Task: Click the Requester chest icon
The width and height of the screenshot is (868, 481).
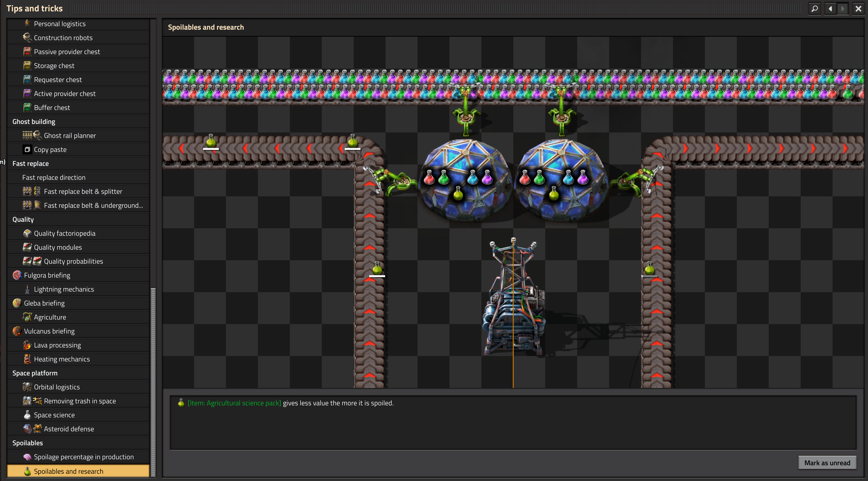Action: (x=27, y=80)
